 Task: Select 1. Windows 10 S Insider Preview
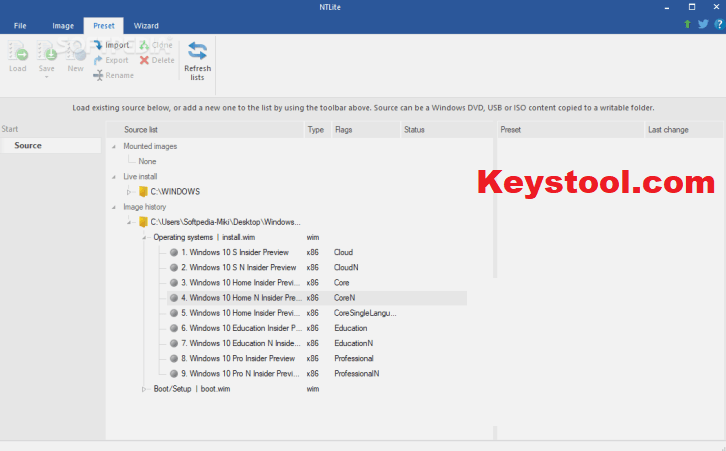(235, 252)
